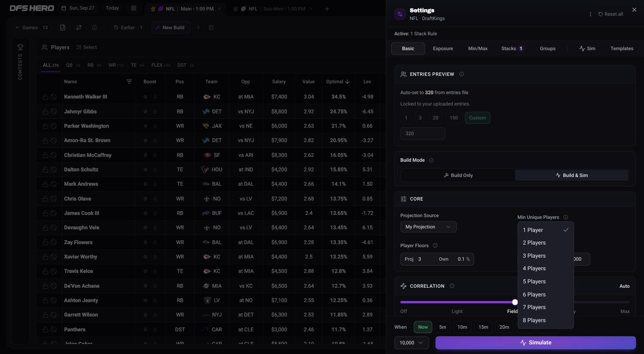644x354 pixels.
Task: Click the correlation slider handle
Action: click(515, 302)
